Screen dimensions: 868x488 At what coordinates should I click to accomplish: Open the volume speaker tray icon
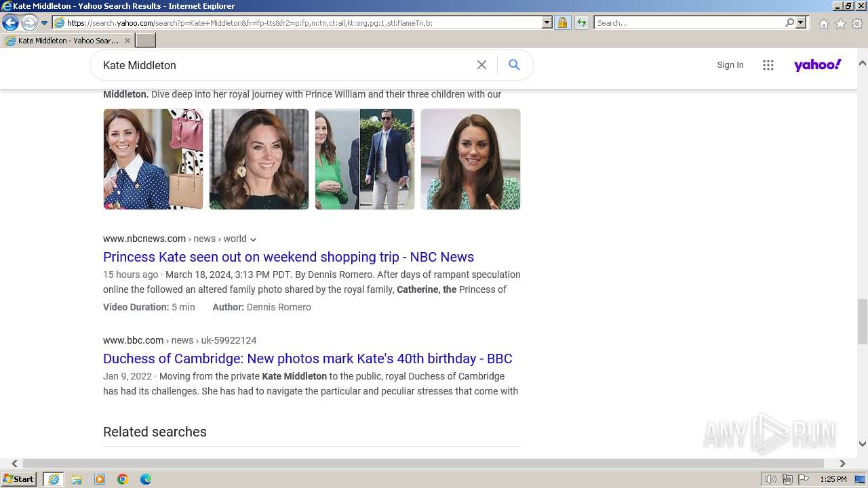(771, 479)
